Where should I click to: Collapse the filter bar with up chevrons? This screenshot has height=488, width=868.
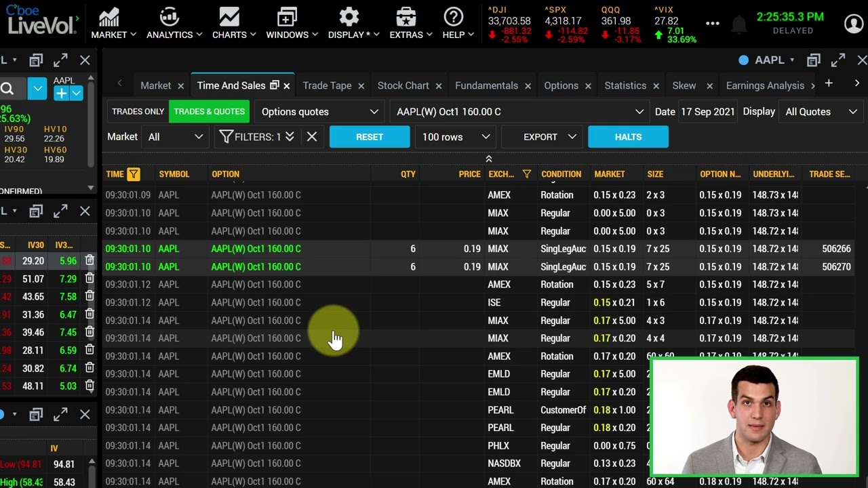tap(488, 159)
